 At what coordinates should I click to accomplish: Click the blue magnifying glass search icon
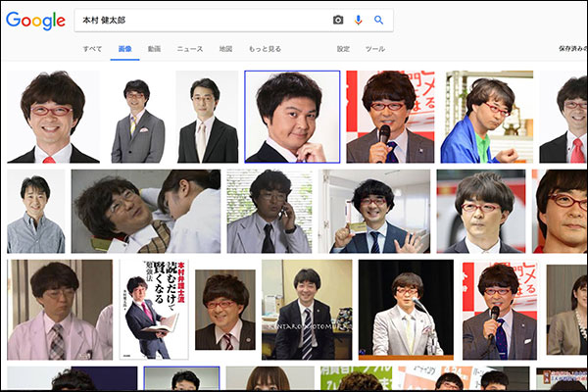coord(378,20)
